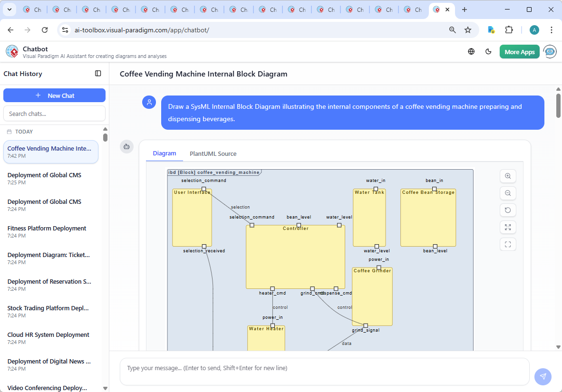Open the Chrome extensions menu

tap(509, 29)
